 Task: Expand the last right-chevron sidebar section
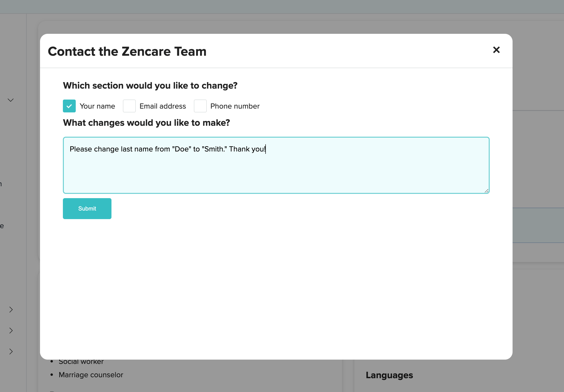[11, 352]
